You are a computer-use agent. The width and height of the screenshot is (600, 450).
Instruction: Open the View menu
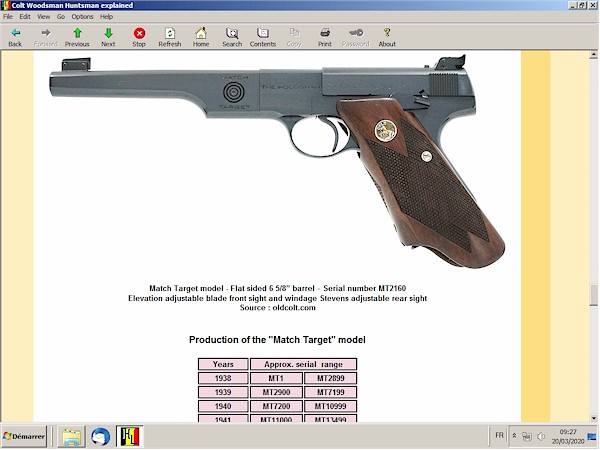pos(43,17)
